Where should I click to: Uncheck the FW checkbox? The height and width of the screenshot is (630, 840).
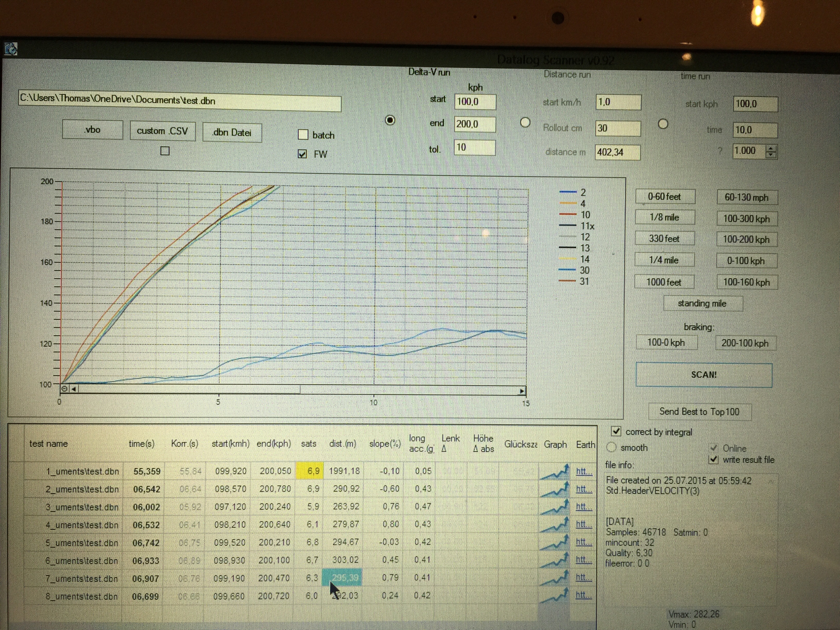[x=302, y=154]
